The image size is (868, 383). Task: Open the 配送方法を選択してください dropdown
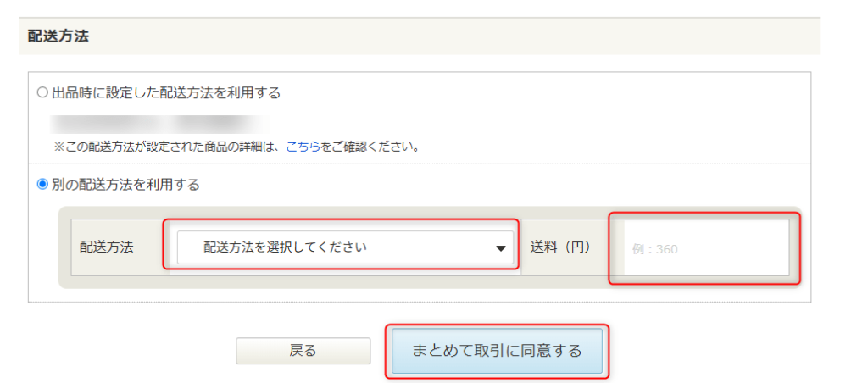coord(345,247)
